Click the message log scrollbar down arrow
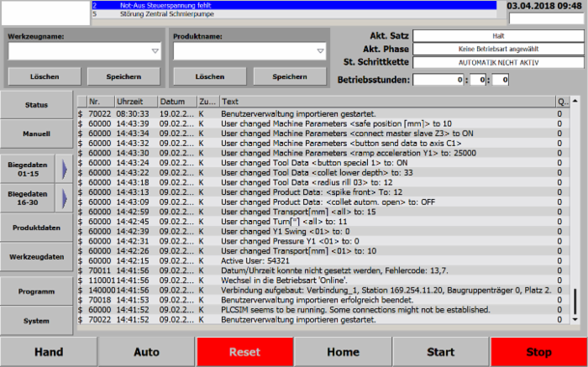This screenshot has height=367, width=588. pyautogui.click(x=575, y=319)
